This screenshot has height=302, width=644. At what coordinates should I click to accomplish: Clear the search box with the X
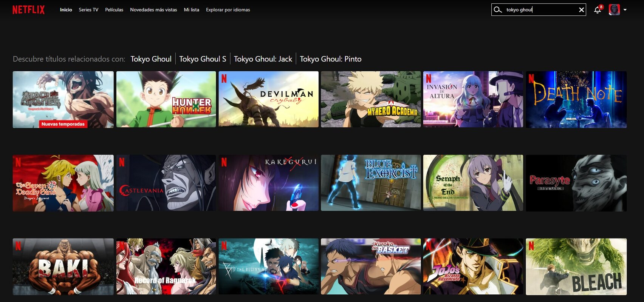pos(581,10)
